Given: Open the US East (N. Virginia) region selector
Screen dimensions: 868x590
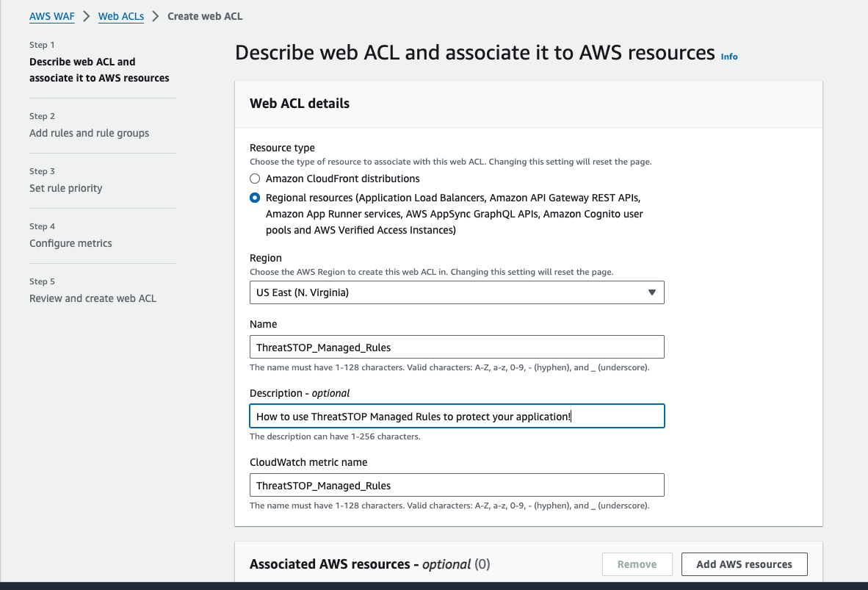Looking at the screenshot, I should 456,292.
